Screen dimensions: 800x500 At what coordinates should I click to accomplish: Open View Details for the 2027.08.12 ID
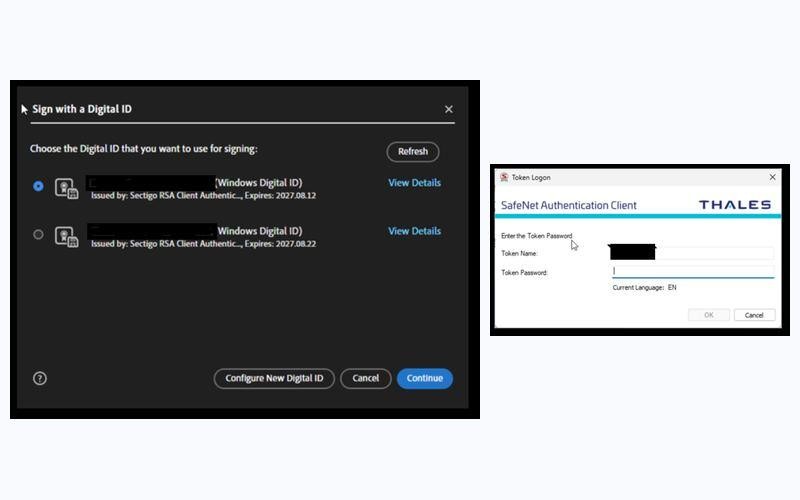414,183
